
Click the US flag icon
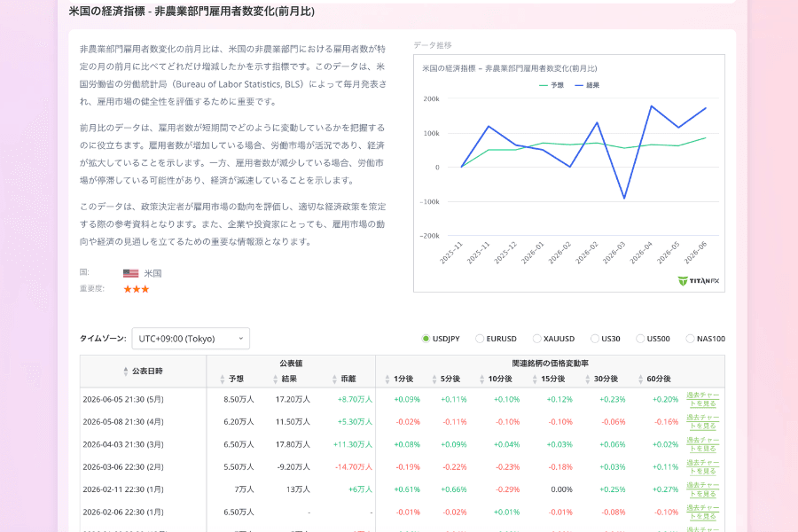pos(131,273)
